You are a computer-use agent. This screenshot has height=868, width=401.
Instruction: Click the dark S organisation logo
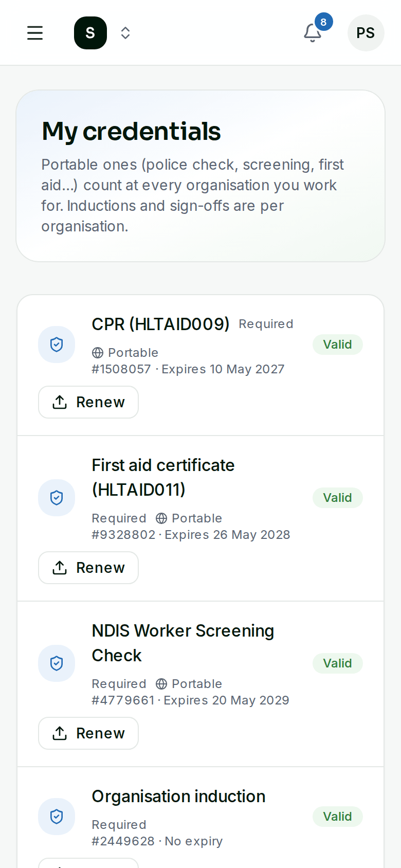pos(90,33)
